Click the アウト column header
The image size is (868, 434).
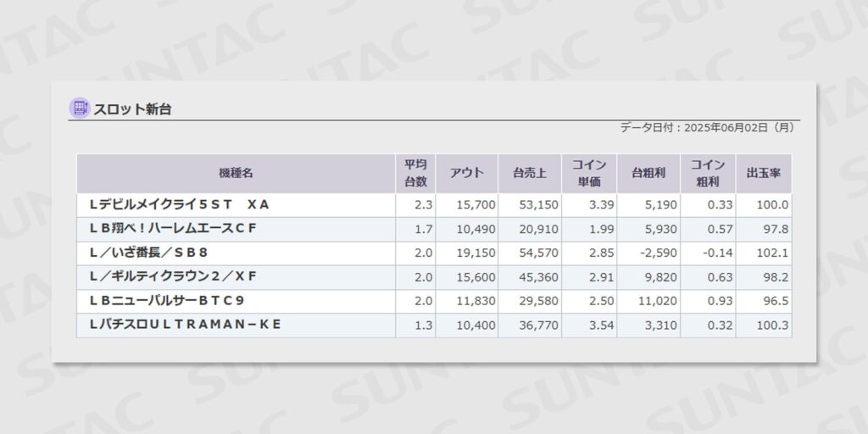(467, 173)
